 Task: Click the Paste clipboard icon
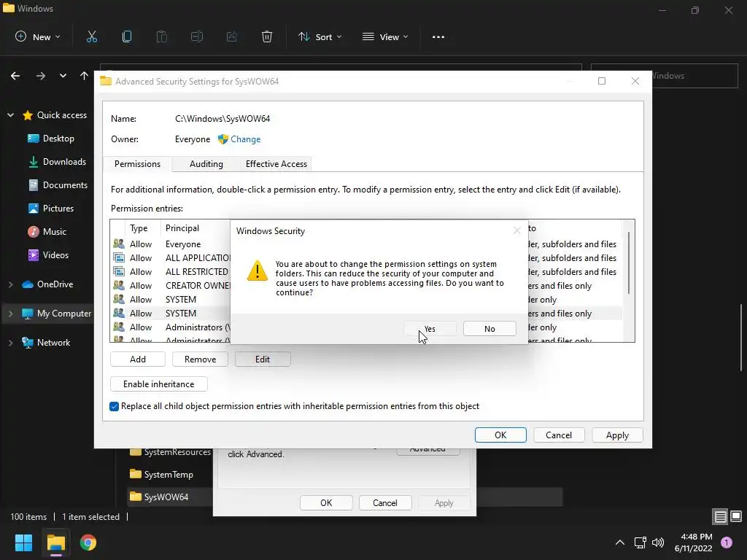pyautogui.click(x=161, y=36)
